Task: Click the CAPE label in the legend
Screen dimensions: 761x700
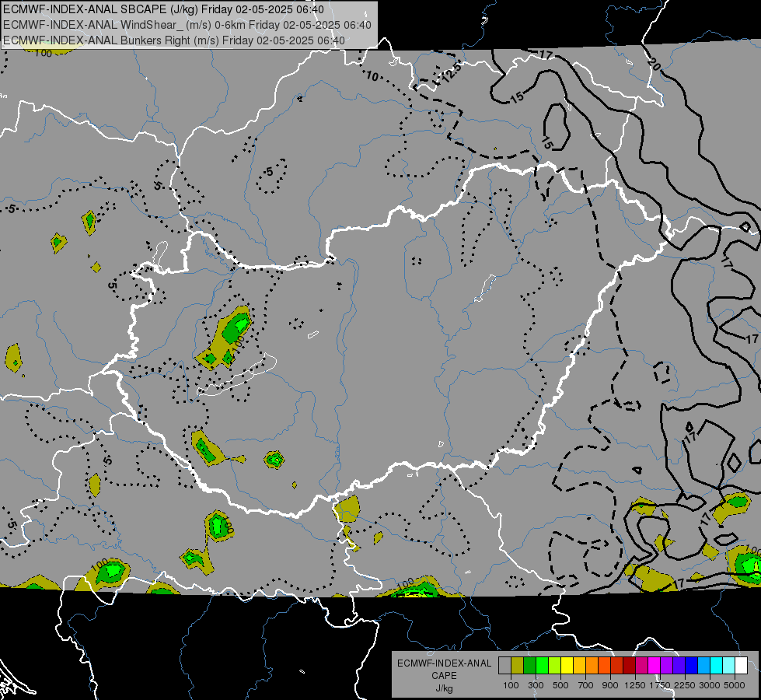Action: pos(444,675)
